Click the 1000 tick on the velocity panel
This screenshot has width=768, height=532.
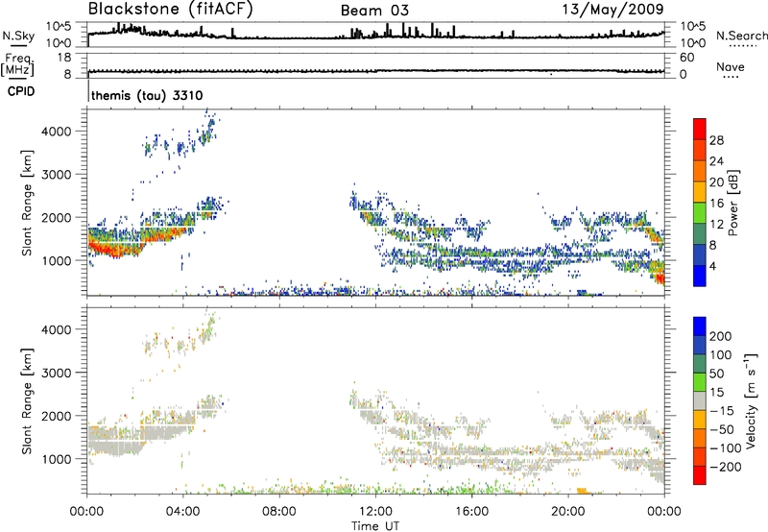pyautogui.click(x=56, y=459)
